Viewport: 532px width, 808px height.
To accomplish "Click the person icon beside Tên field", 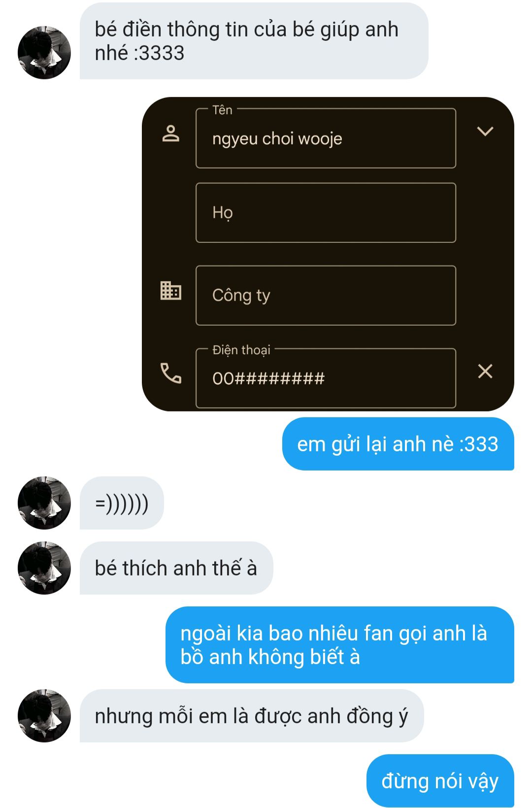I will pos(171,134).
